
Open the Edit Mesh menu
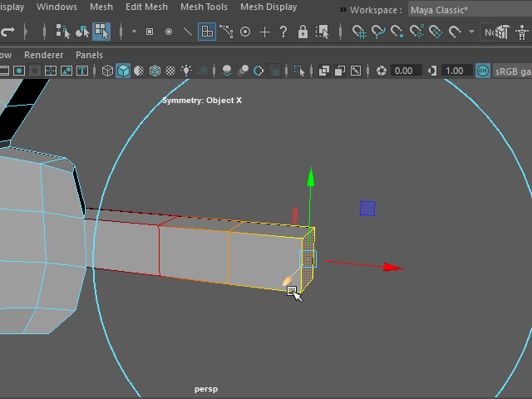click(145, 7)
